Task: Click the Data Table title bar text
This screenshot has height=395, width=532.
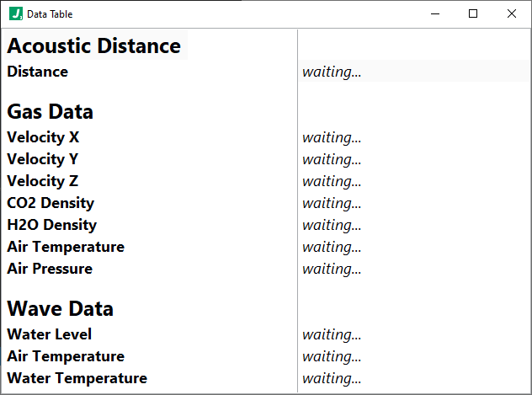Action: (x=50, y=14)
